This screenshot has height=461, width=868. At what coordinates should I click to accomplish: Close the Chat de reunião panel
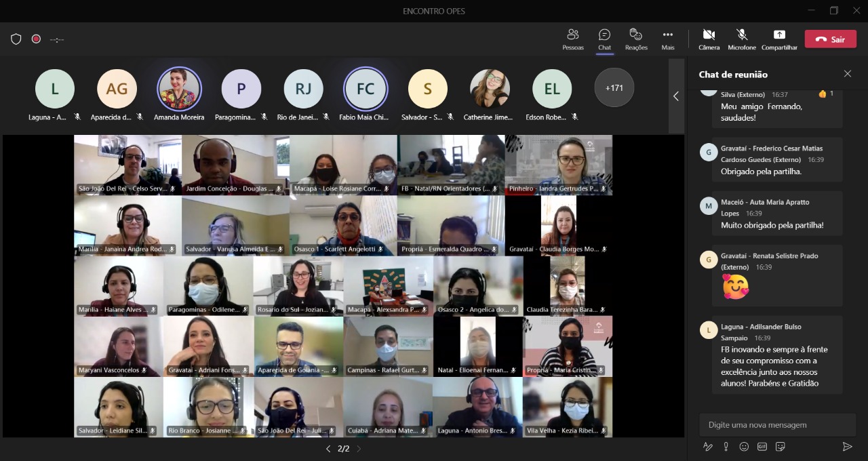(x=847, y=74)
